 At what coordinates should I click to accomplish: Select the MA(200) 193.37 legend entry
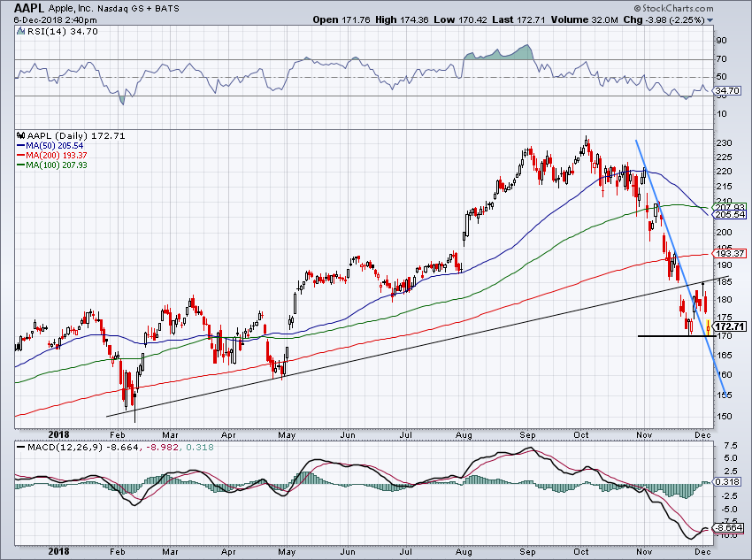click(52, 156)
